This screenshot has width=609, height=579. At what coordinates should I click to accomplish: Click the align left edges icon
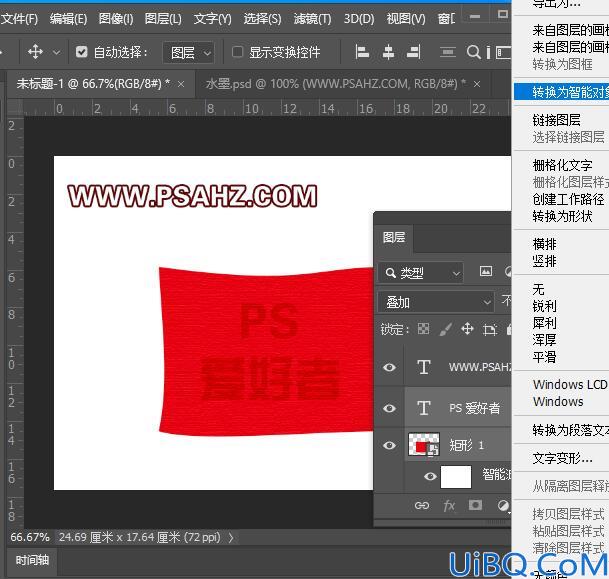(362, 52)
